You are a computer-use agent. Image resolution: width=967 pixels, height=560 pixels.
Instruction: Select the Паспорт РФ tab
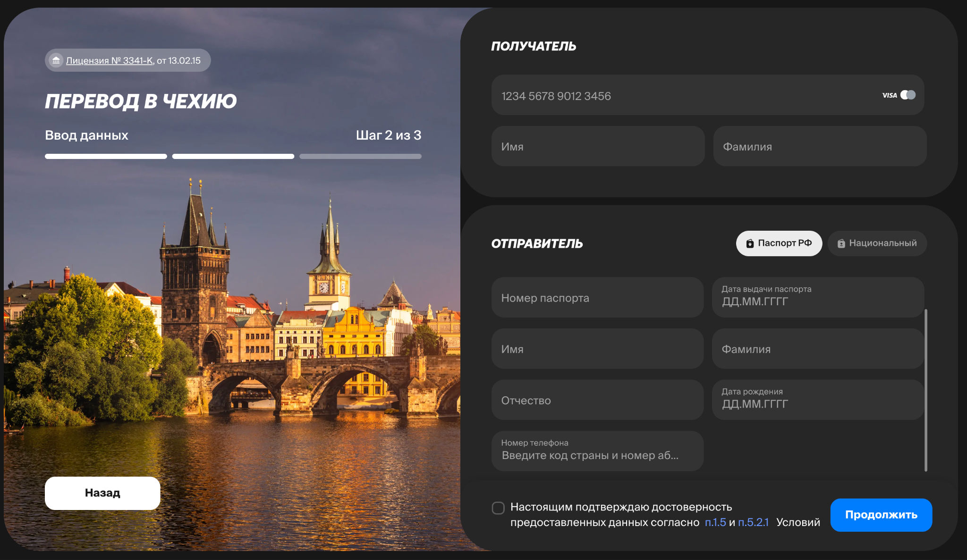tap(779, 243)
